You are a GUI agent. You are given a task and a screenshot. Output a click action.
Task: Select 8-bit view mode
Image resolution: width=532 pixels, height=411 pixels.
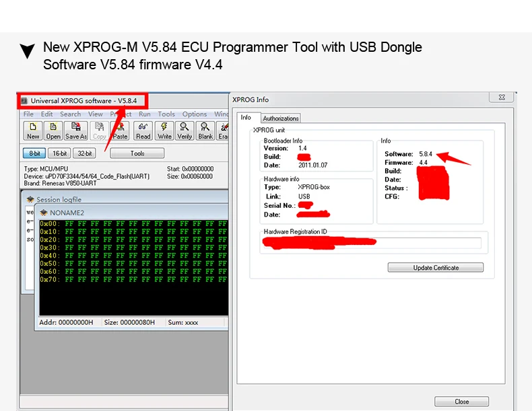pos(34,153)
